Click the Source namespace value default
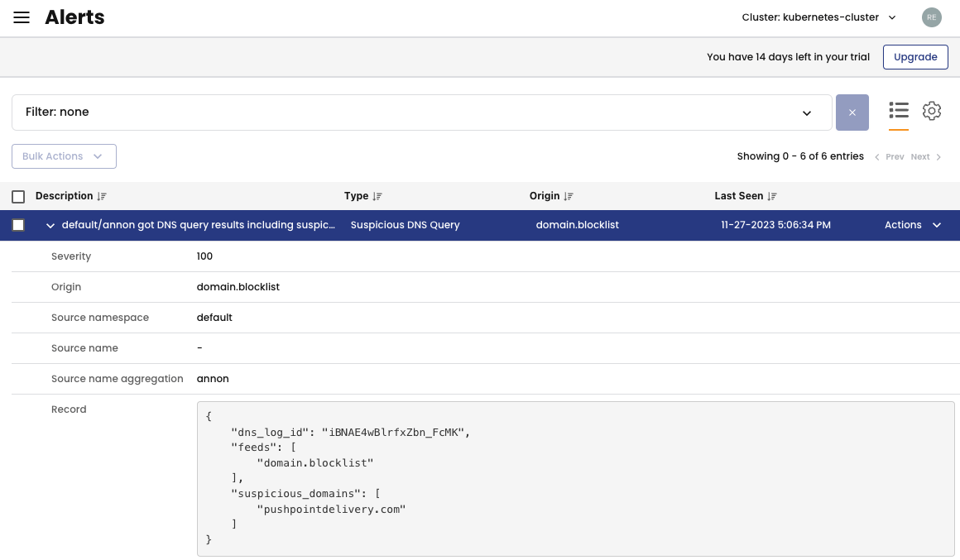 214,318
